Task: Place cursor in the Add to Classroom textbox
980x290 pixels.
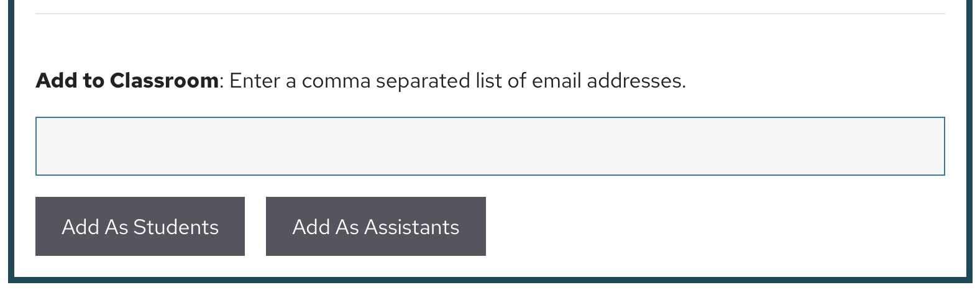Action: (x=490, y=147)
